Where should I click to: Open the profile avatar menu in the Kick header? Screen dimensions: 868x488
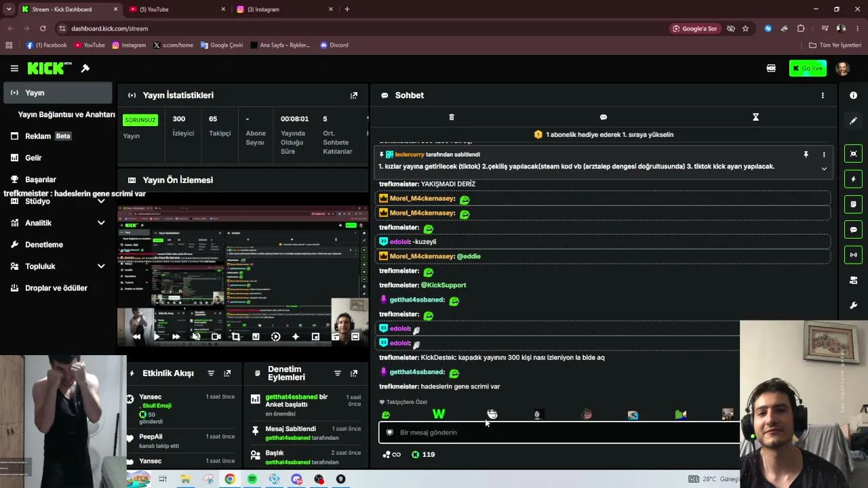point(843,68)
